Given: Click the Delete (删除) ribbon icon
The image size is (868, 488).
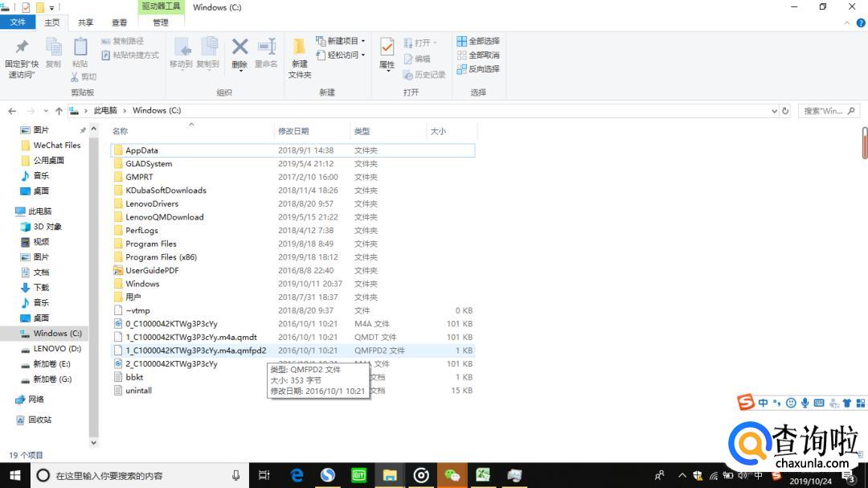Looking at the screenshot, I should 240,53.
